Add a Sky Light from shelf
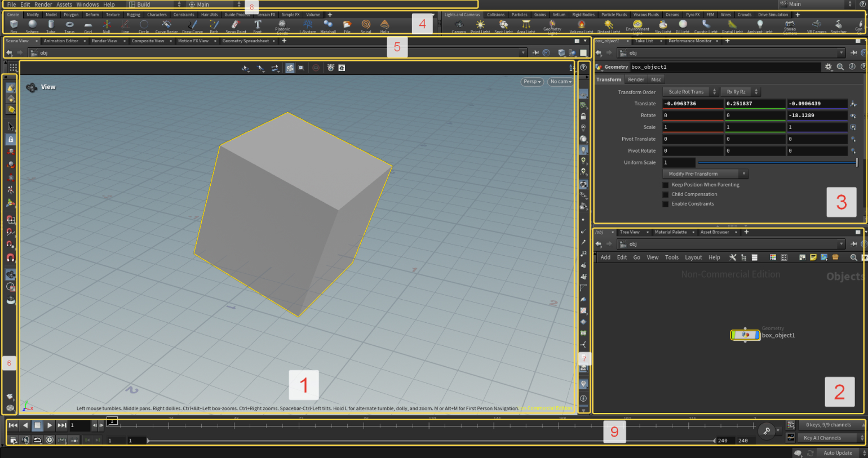This screenshot has width=868, height=458. click(663, 25)
